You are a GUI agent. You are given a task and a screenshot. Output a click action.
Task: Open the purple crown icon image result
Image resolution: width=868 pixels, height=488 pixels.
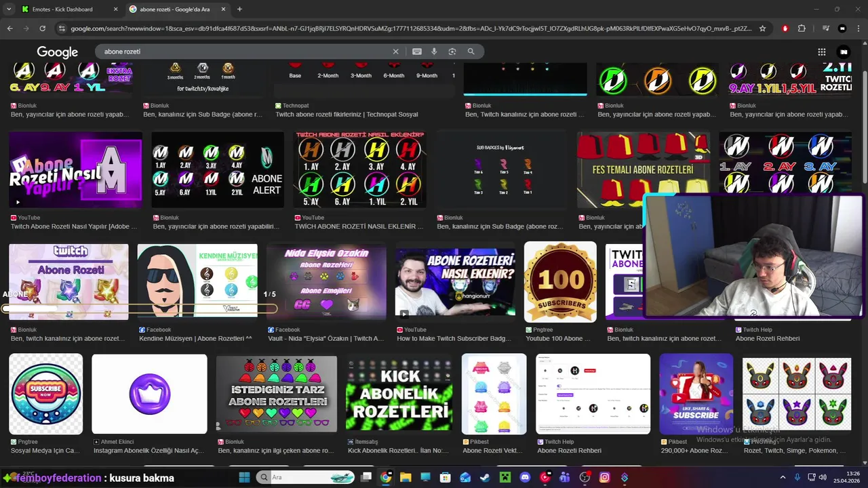(149, 393)
